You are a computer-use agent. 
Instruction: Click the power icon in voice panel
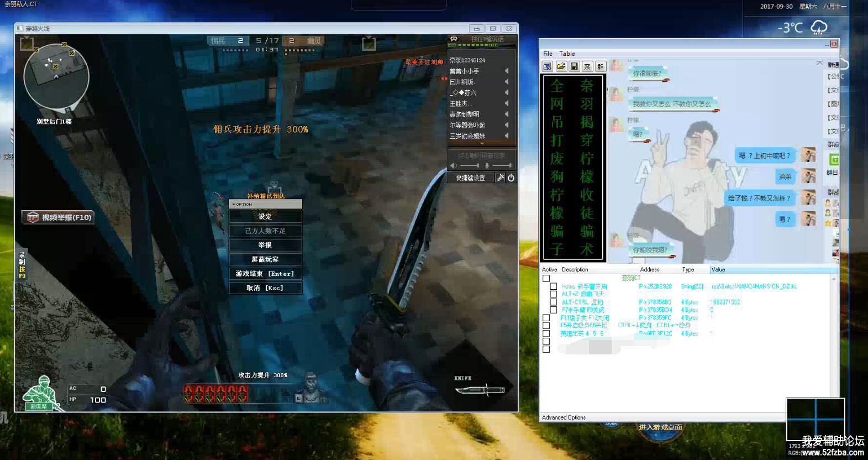[511, 177]
